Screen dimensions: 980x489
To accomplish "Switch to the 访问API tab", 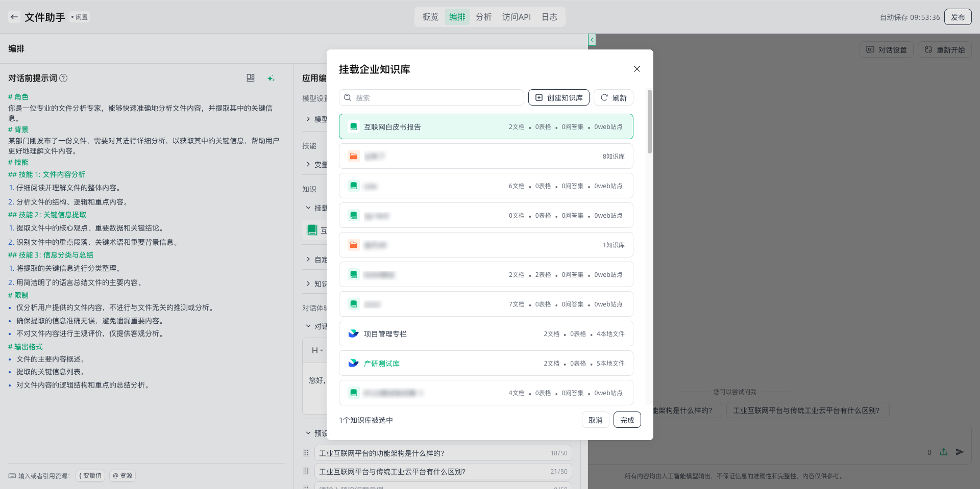I will (x=516, y=17).
